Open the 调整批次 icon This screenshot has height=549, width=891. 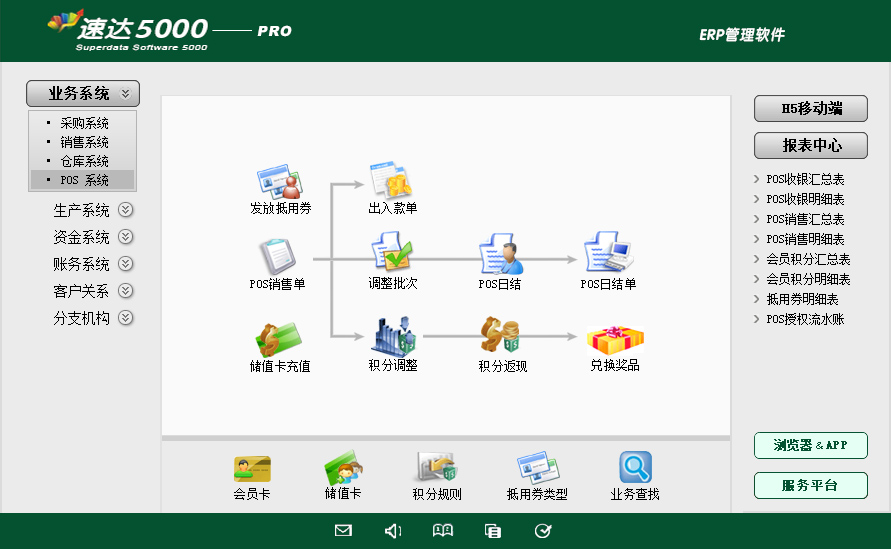coord(392,251)
